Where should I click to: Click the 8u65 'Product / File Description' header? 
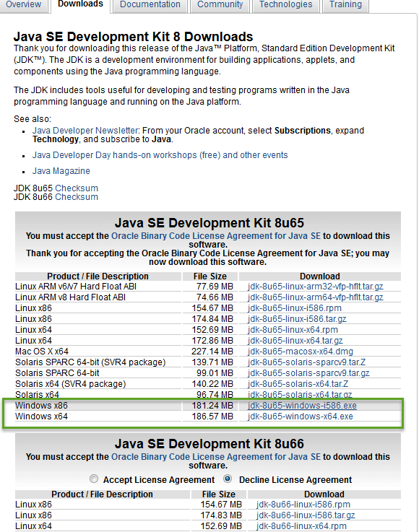click(98, 276)
